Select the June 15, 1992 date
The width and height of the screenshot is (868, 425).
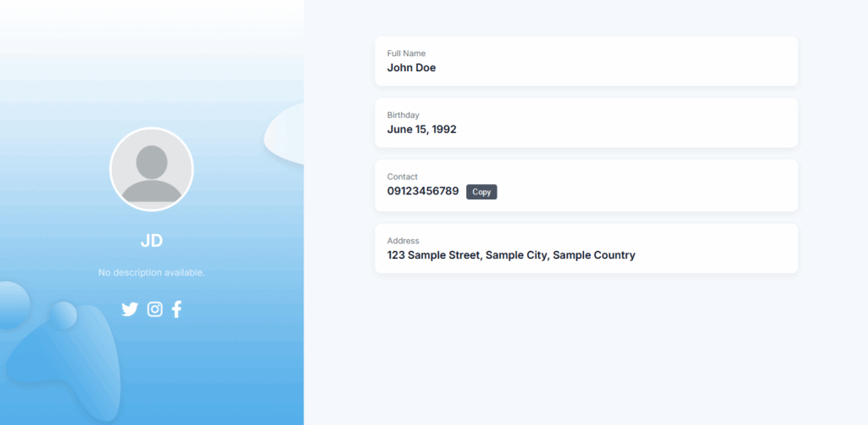(x=421, y=130)
